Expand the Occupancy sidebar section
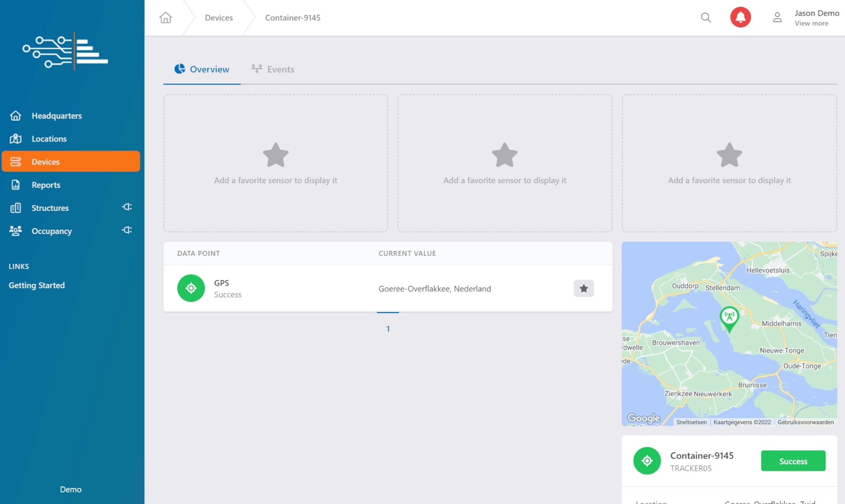This screenshot has height=504, width=845. [126, 230]
